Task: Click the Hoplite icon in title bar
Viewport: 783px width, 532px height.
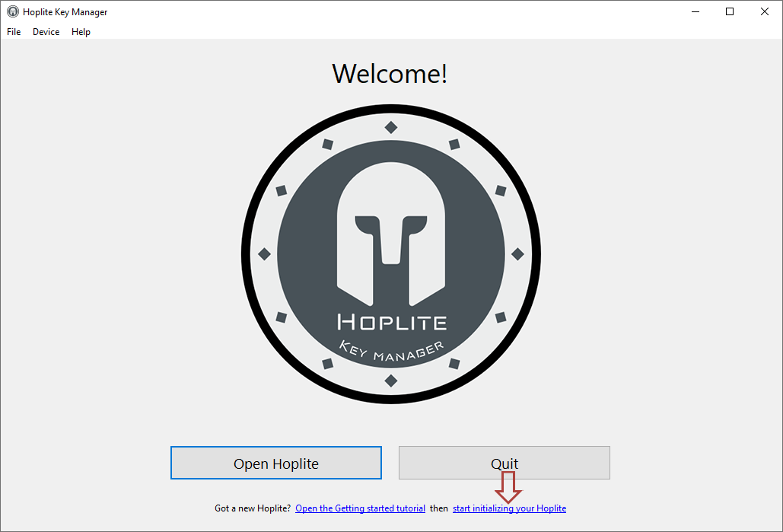Action: [x=12, y=11]
